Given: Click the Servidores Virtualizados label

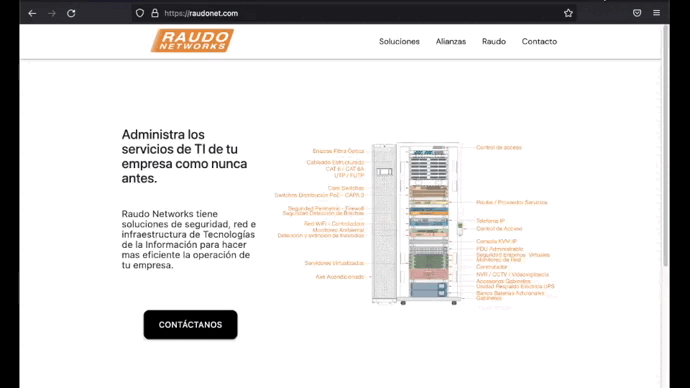Looking at the screenshot, I should pos(334,263).
